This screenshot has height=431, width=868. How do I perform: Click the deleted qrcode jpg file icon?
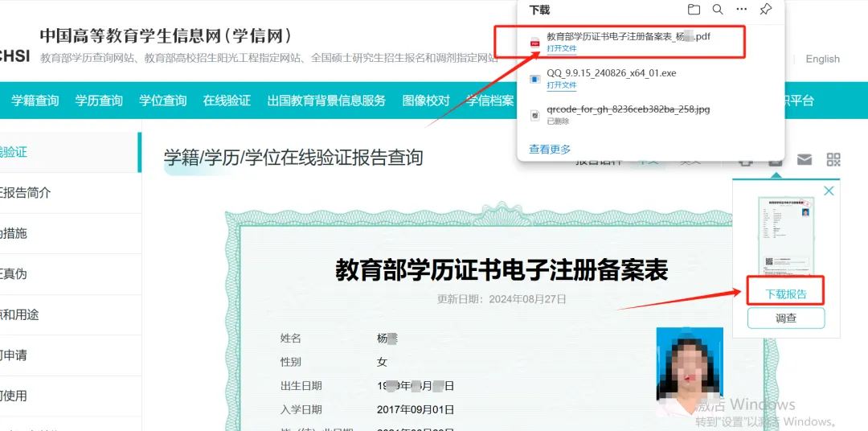(x=534, y=115)
